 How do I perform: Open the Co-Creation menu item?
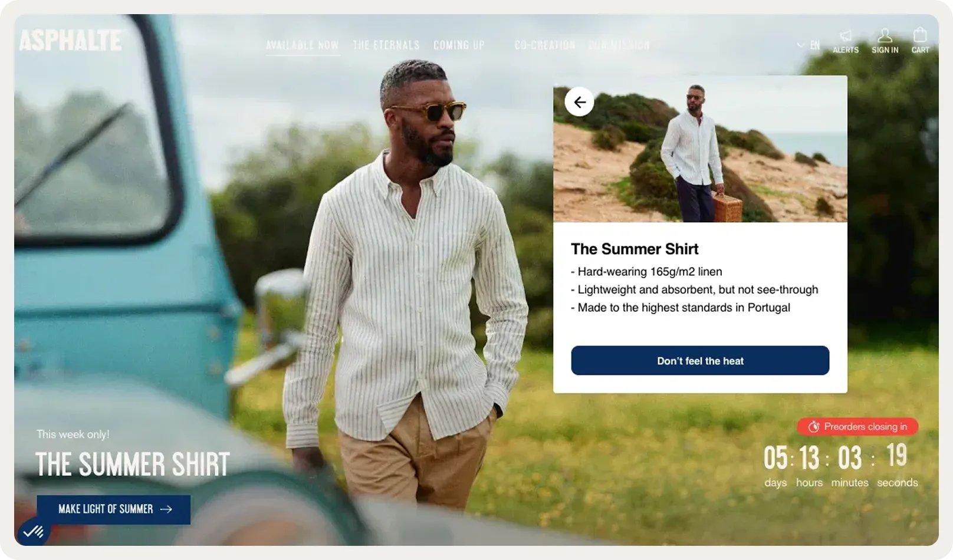point(544,45)
